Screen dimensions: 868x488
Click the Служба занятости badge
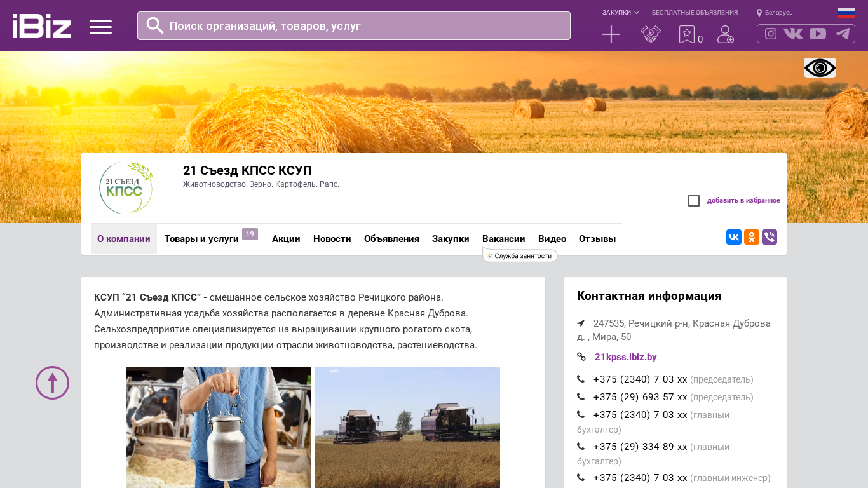pos(520,255)
